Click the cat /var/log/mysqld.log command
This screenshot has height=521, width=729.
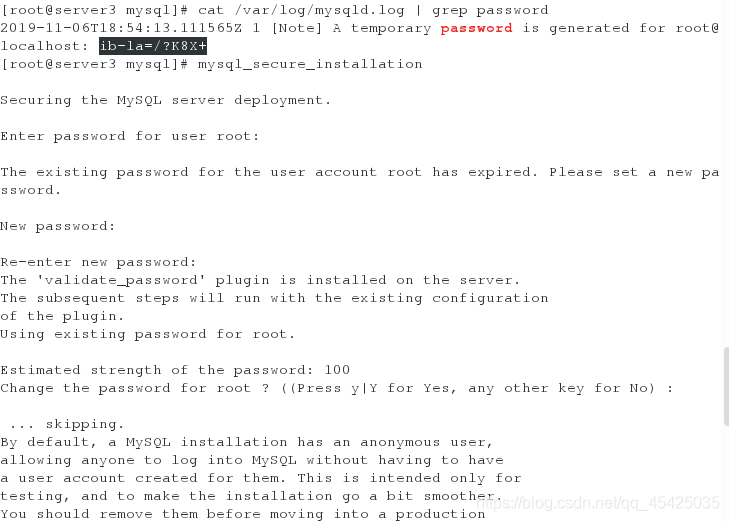(x=301, y=10)
